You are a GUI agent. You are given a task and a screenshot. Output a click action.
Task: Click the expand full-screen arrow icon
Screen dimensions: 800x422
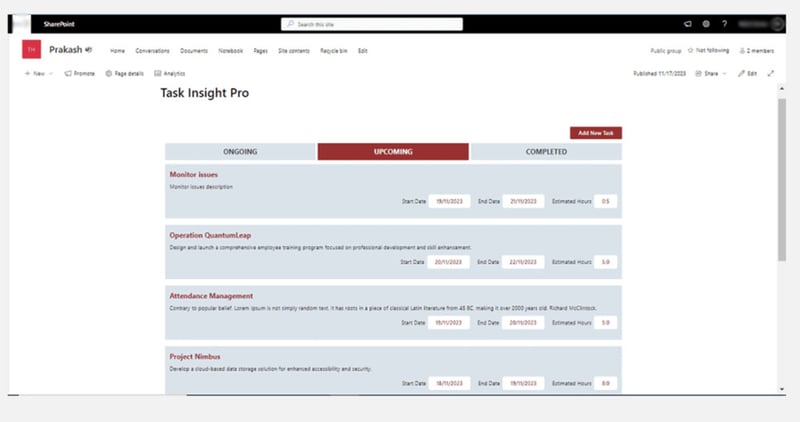point(771,73)
